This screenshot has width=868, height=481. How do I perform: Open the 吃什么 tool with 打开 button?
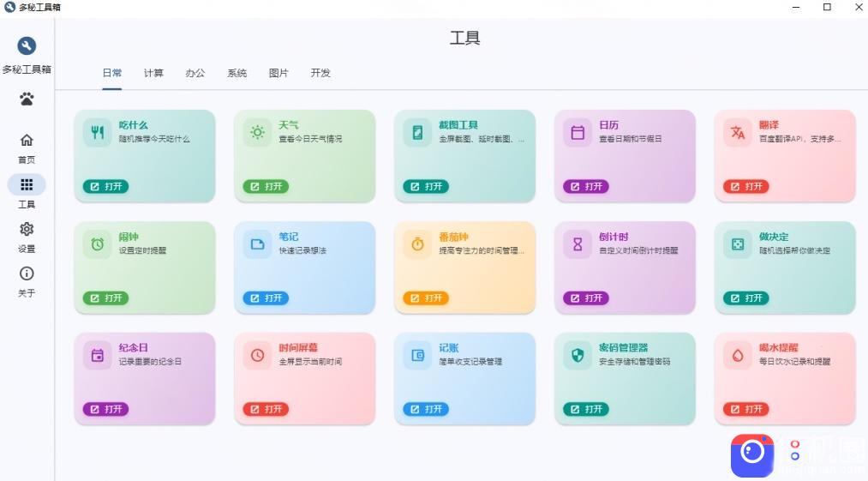point(105,187)
